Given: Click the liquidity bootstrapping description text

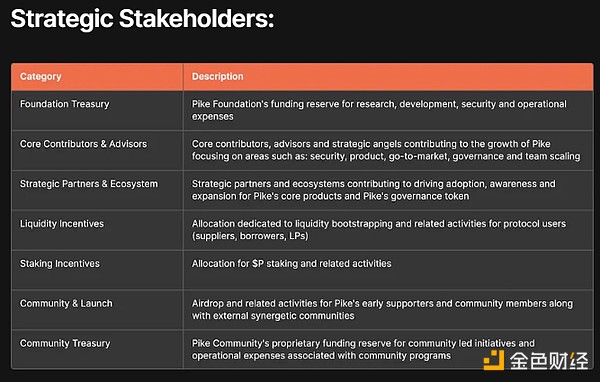Looking at the screenshot, I should [379, 230].
